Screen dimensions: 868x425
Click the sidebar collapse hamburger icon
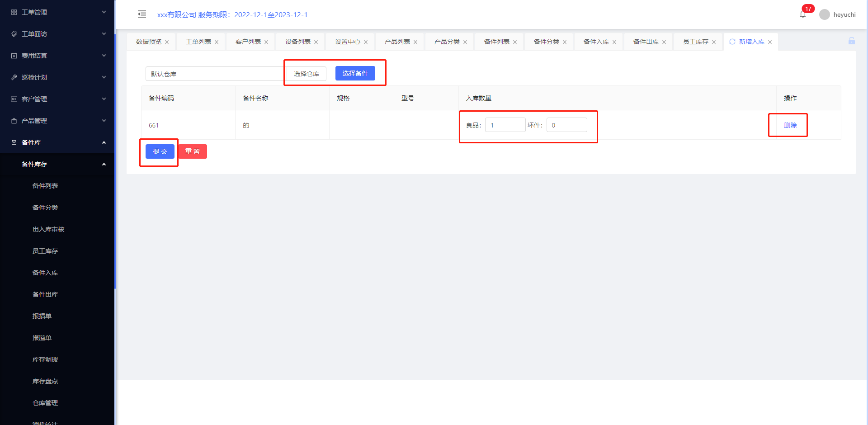click(142, 14)
